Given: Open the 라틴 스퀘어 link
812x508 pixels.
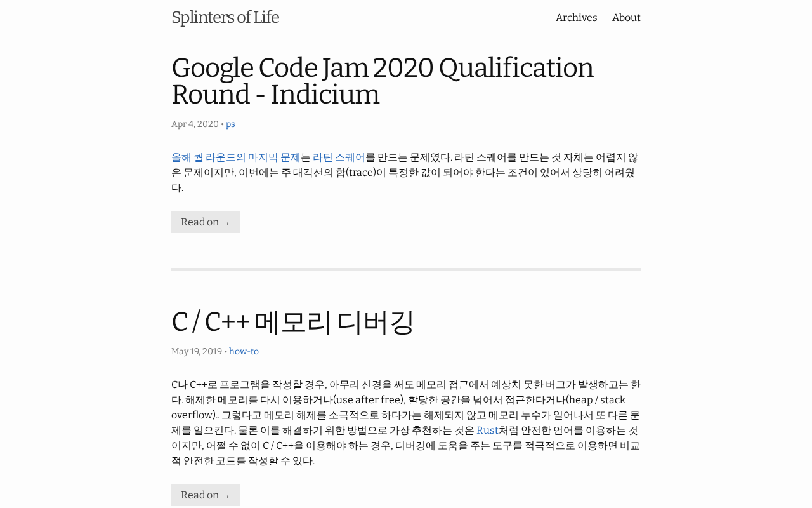Looking at the screenshot, I should point(339,157).
